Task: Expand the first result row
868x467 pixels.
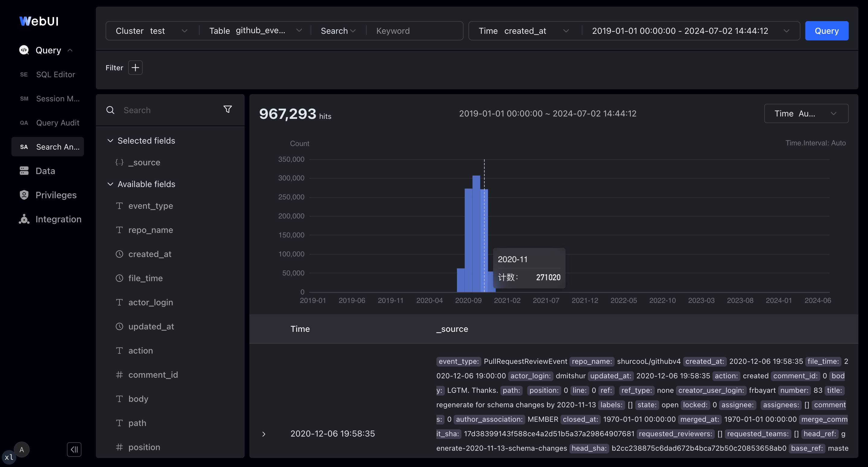Action: (263, 434)
